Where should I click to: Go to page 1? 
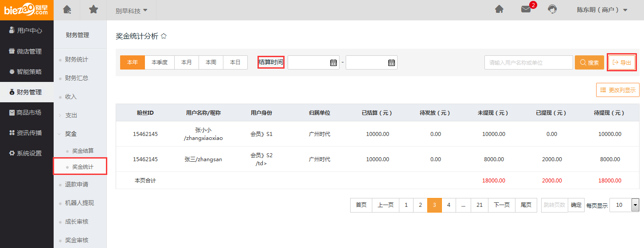(x=406, y=205)
